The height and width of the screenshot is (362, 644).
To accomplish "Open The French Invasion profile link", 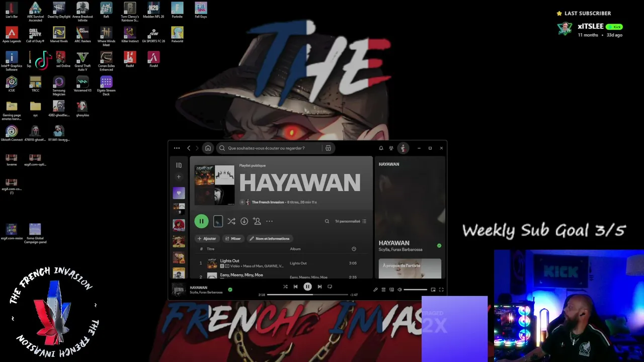I will click(x=268, y=202).
